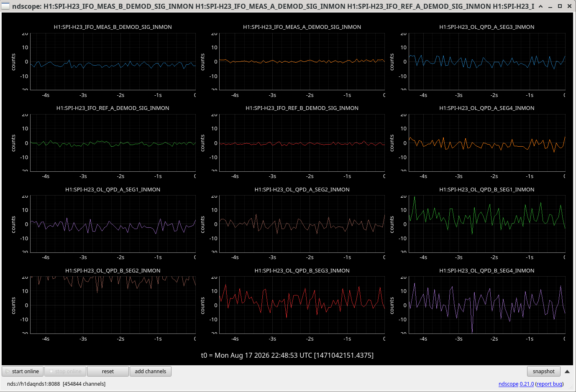Close the ndscope window
576x392 pixels.
[569, 6]
